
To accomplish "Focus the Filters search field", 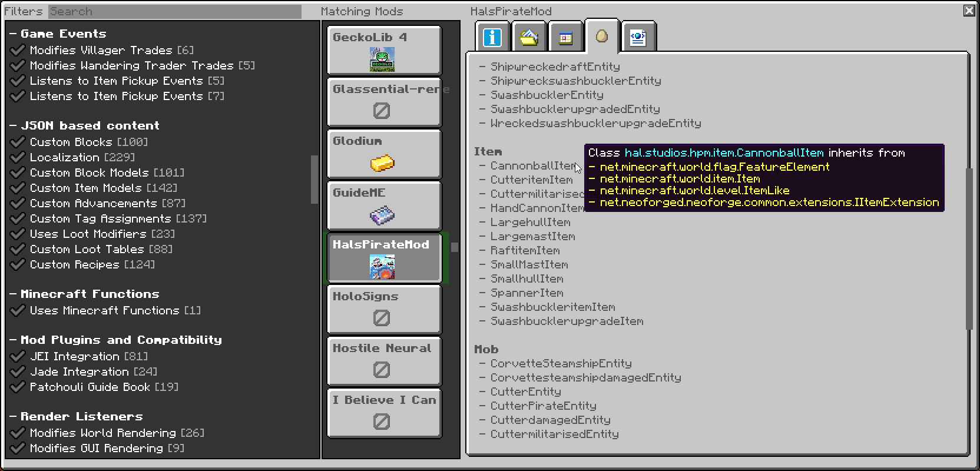I will tap(175, 11).
